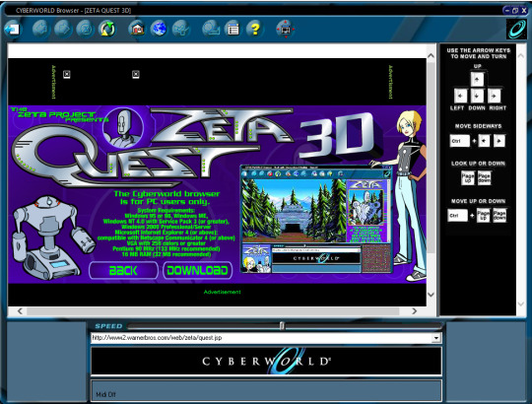Screen dimensions: 532x404
Task: Click "The Cyberworld browser is for PC users only" text
Action: point(166,198)
